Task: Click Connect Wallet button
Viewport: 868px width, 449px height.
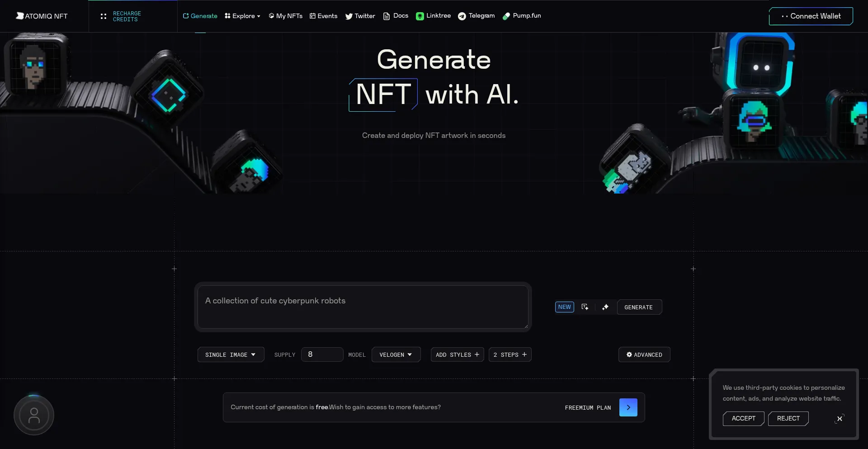Action: 811,16
